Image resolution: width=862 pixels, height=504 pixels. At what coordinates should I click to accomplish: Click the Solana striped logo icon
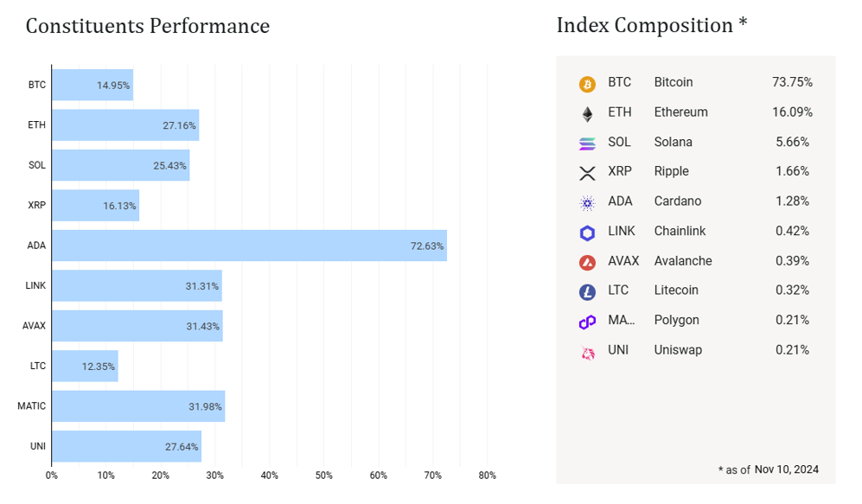click(x=588, y=144)
